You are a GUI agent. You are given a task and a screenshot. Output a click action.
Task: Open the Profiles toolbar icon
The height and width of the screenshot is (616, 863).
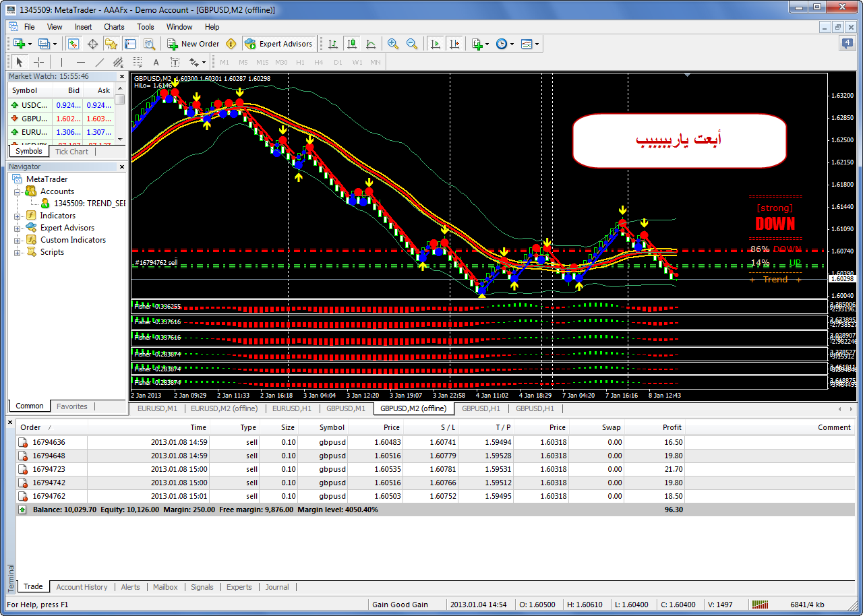pyautogui.click(x=44, y=44)
